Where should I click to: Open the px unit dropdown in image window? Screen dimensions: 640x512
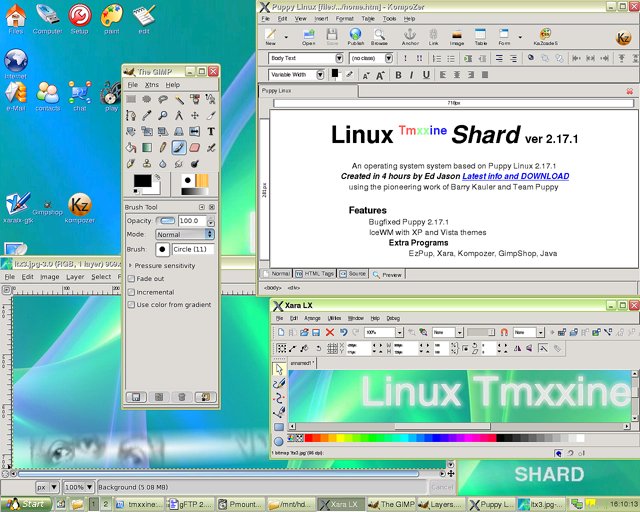[47, 487]
